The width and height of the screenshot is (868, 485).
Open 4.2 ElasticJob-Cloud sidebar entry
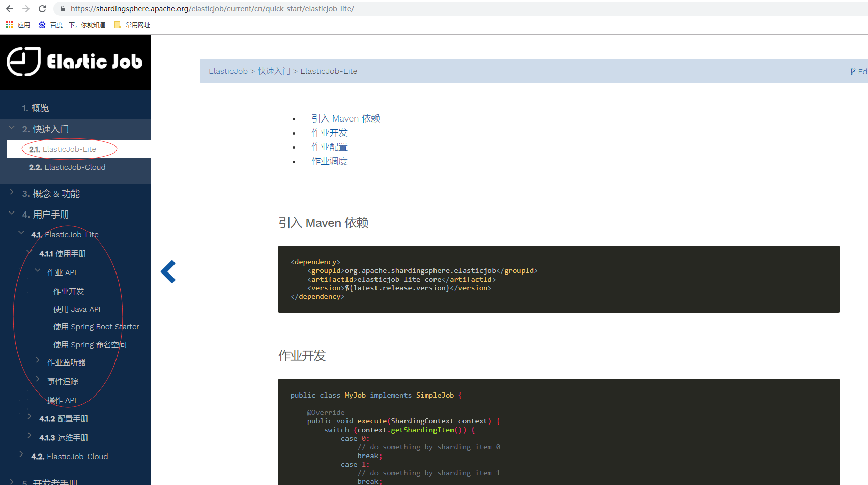coord(70,457)
